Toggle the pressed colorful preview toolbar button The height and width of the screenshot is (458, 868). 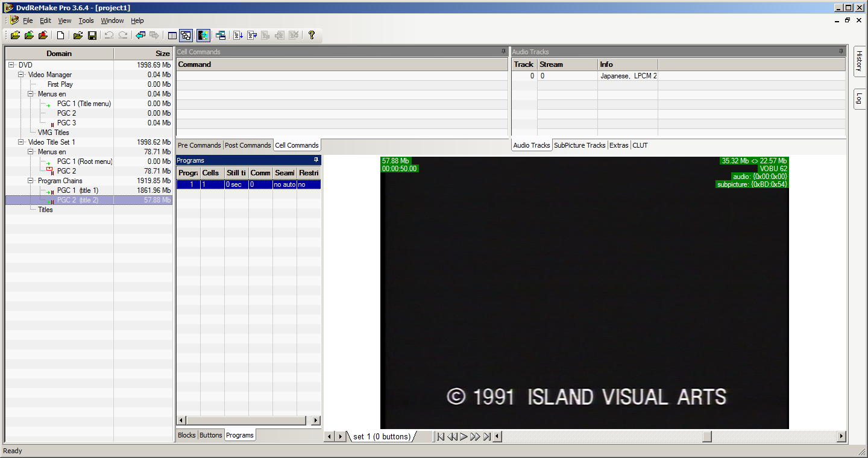click(x=203, y=35)
